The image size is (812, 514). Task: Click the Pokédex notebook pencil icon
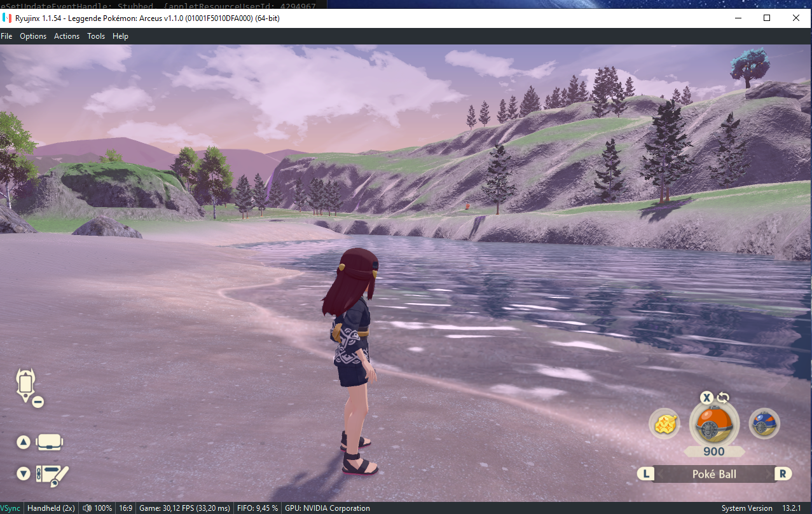(x=52, y=475)
